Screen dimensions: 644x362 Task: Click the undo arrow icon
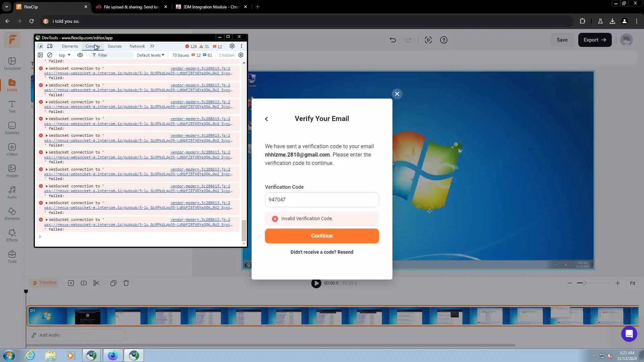click(393, 40)
